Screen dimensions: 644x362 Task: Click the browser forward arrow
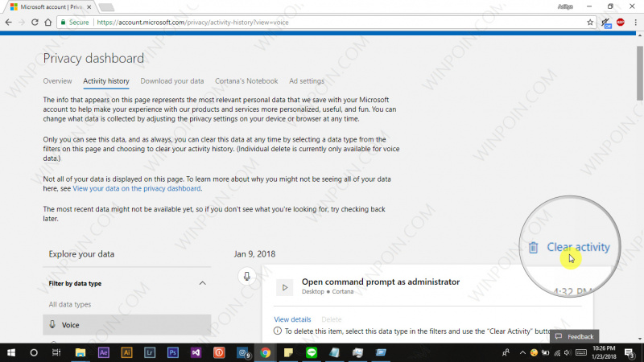pyautogui.click(x=22, y=23)
